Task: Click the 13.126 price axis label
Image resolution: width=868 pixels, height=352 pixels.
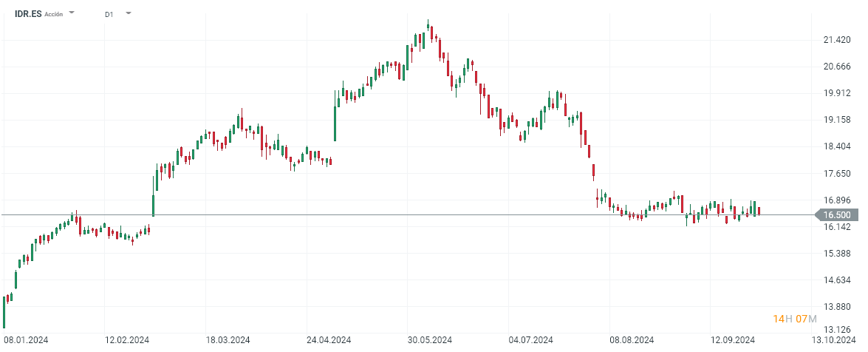Action: tap(837, 330)
